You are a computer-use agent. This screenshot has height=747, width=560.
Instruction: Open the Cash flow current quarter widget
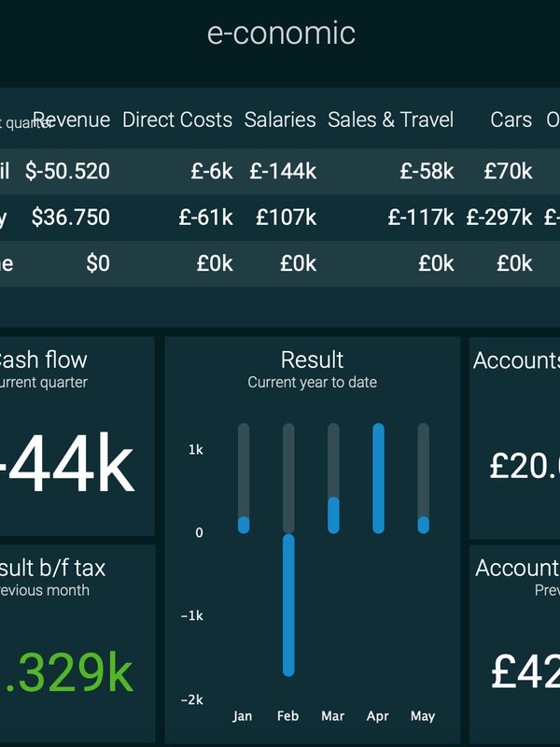click(77, 435)
